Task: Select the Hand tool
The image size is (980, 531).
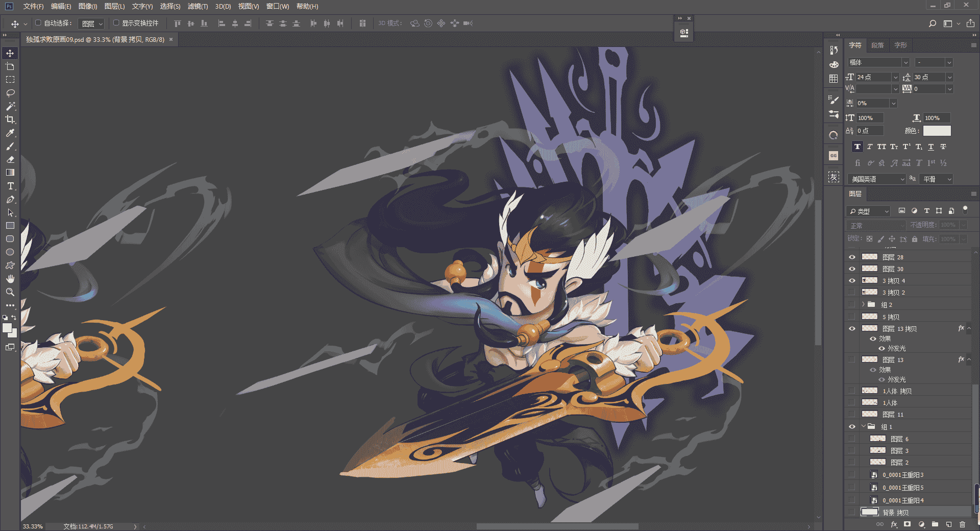Action: [x=10, y=279]
